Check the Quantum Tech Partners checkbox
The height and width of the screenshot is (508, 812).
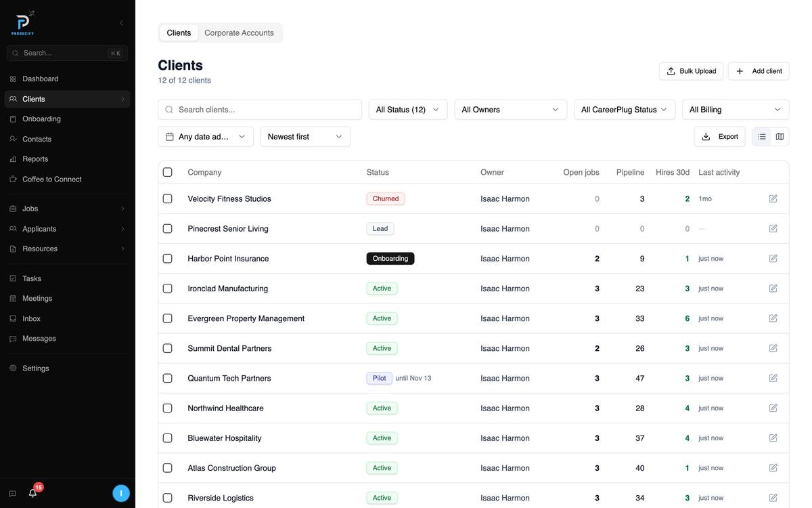[x=168, y=378]
